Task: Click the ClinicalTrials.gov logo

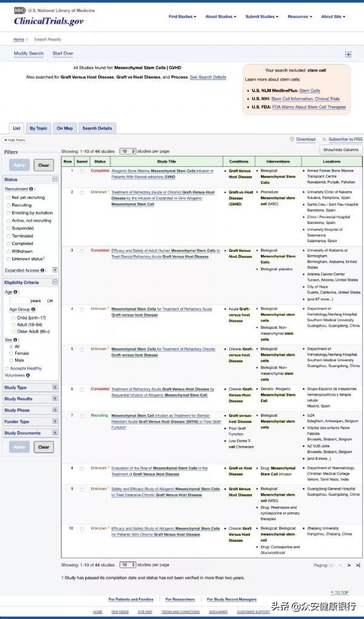Action: coord(49,21)
